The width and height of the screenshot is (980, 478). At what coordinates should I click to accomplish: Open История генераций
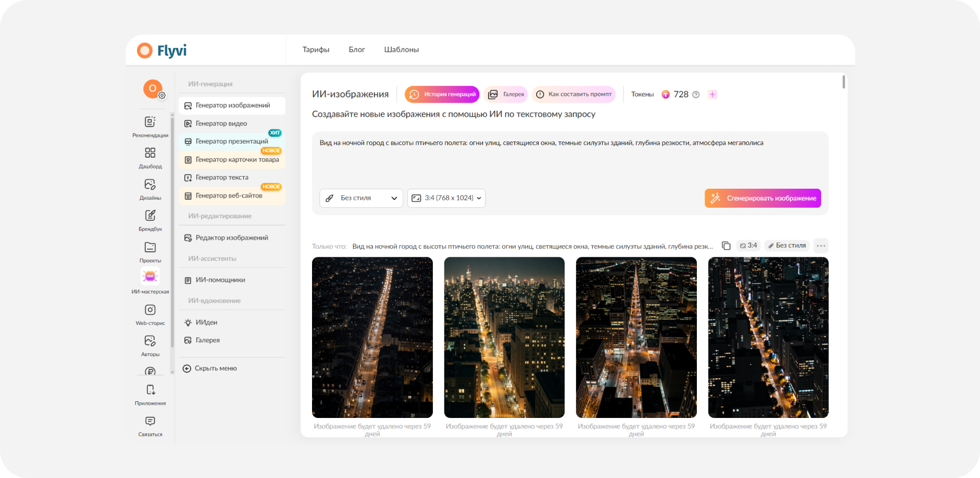pos(442,94)
